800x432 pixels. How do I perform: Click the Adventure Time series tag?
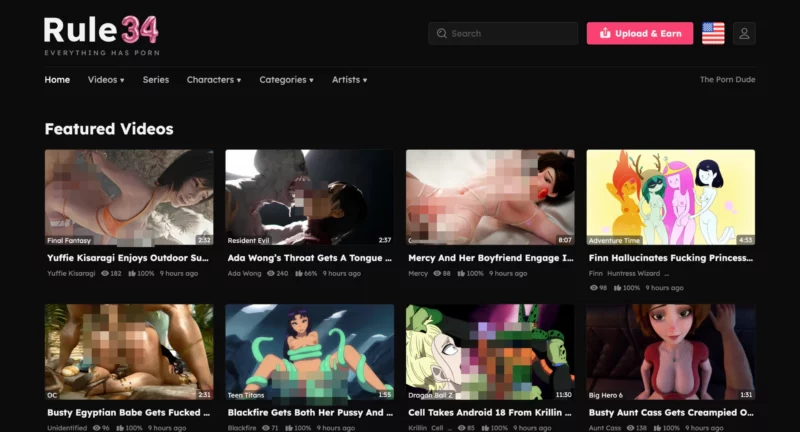(614, 240)
